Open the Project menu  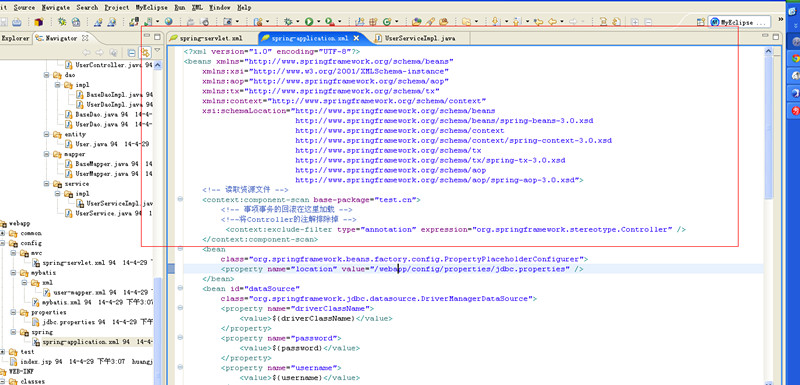(x=117, y=8)
